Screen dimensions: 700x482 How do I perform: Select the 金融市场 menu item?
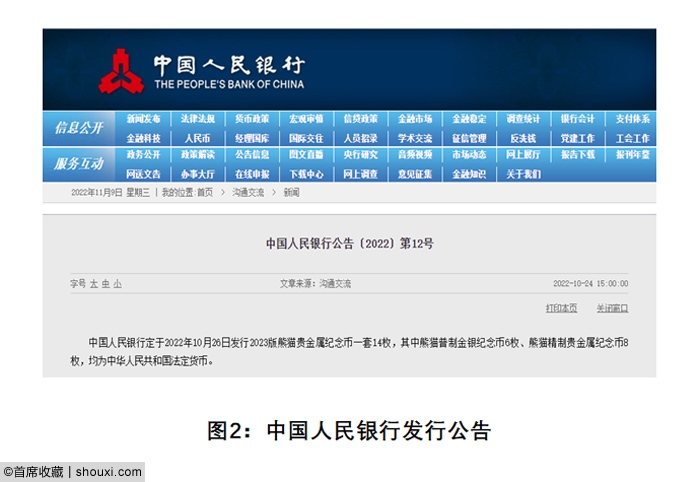tap(415, 119)
